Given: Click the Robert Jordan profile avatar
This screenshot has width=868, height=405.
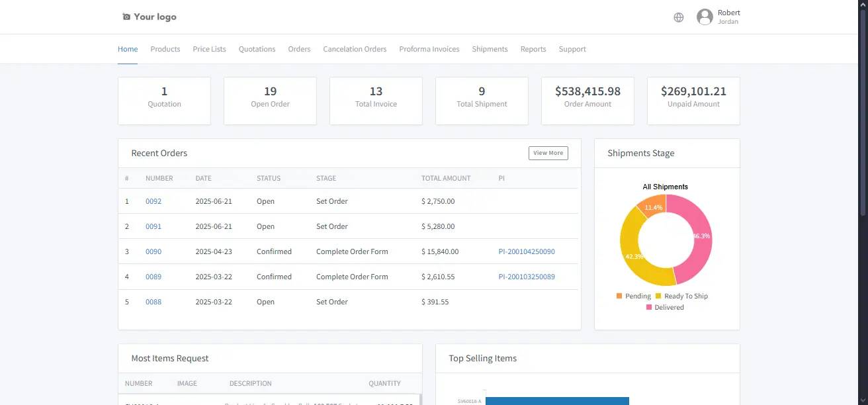Looking at the screenshot, I should [x=705, y=17].
